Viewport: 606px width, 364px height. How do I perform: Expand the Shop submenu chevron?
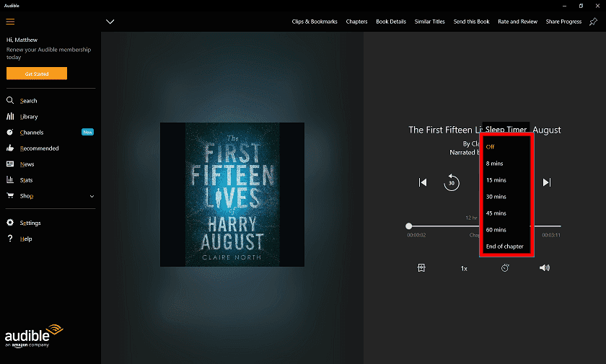point(92,196)
